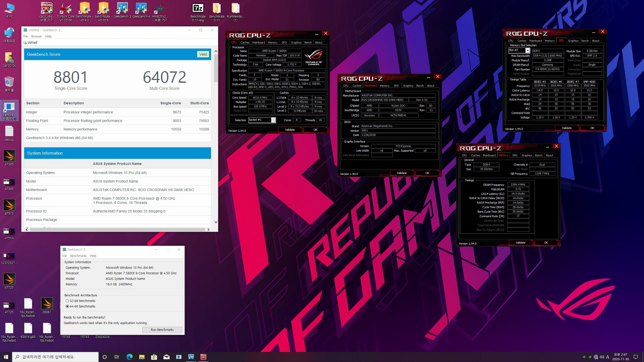Screen dimensions: 644x362
Task: Click Validate button in Geekbench
Action: 203,54
